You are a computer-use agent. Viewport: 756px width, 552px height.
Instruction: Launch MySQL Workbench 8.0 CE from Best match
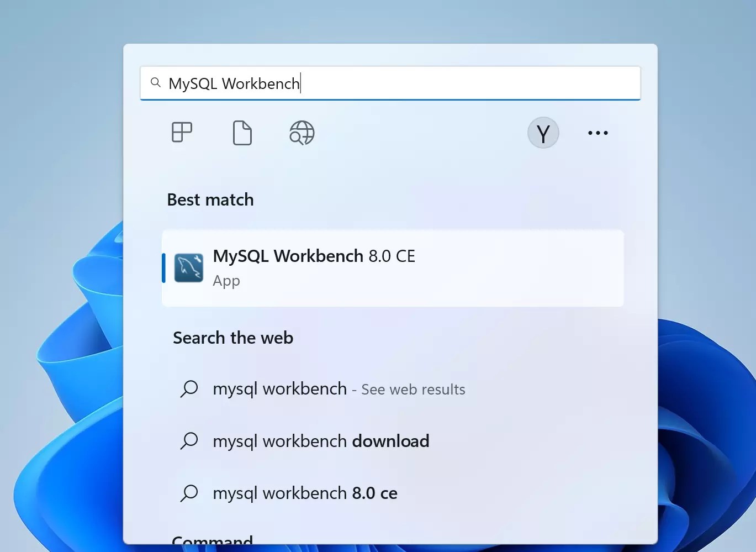(314, 256)
